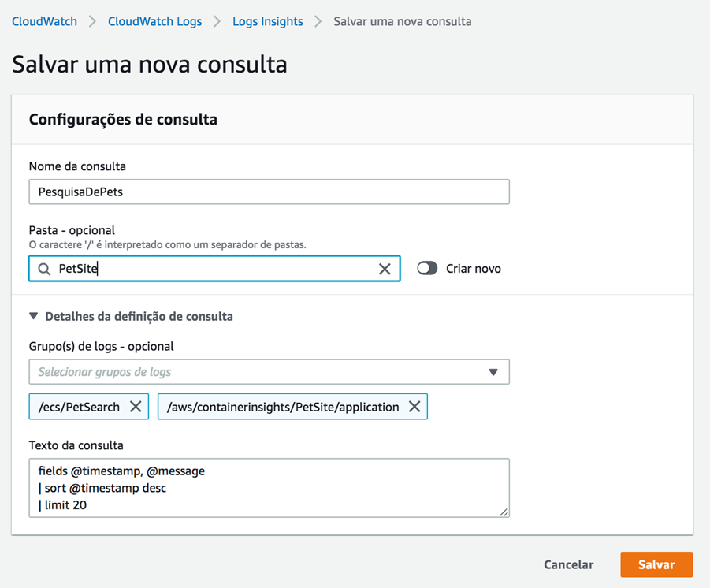Focus the Nome da consulta field
Viewport: 710px width, 588px height.
269,192
